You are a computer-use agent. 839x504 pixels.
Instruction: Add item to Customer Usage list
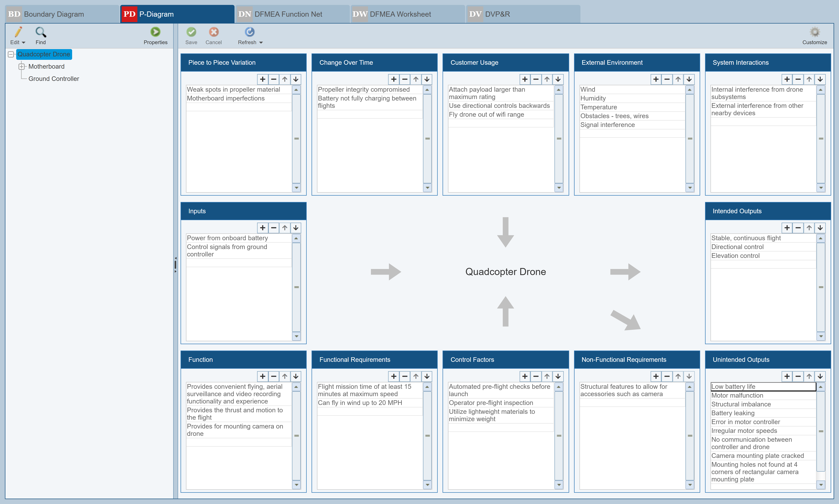525,79
